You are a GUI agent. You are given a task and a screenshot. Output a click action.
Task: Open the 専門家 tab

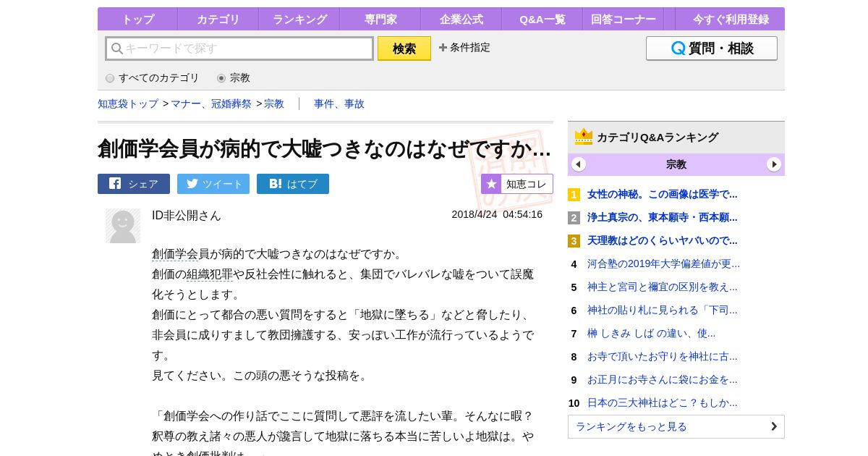(380, 19)
